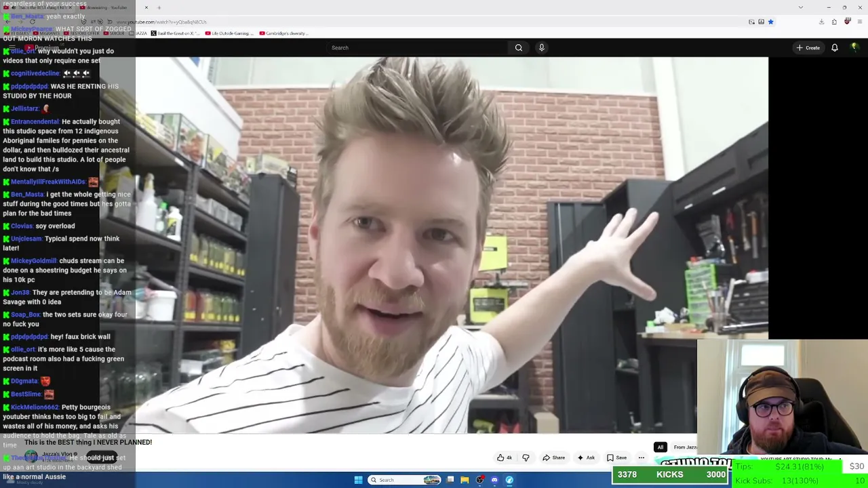Click chat username 'Soap_Box'
The image size is (868, 488).
tap(26, 314)
